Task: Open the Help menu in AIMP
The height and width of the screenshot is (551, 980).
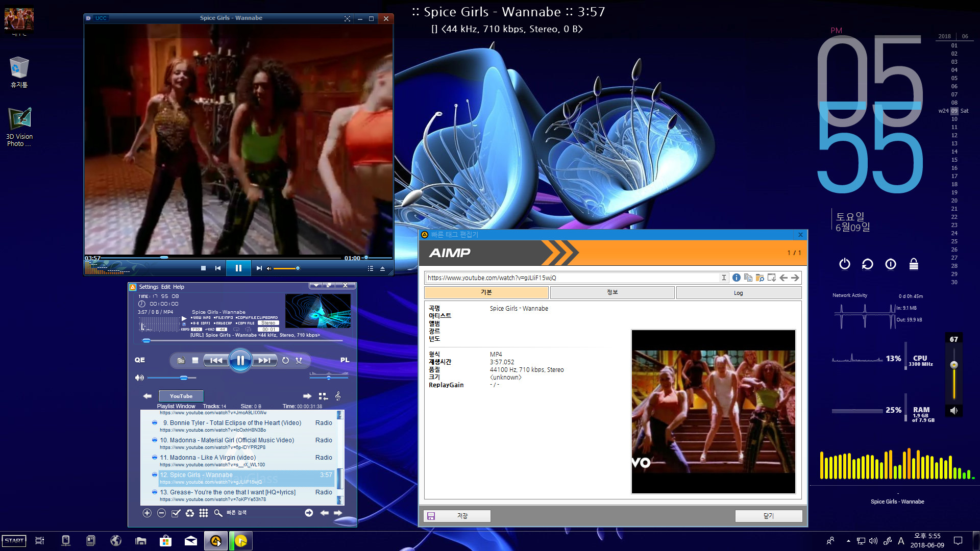Action: click(x=178, y=287)
